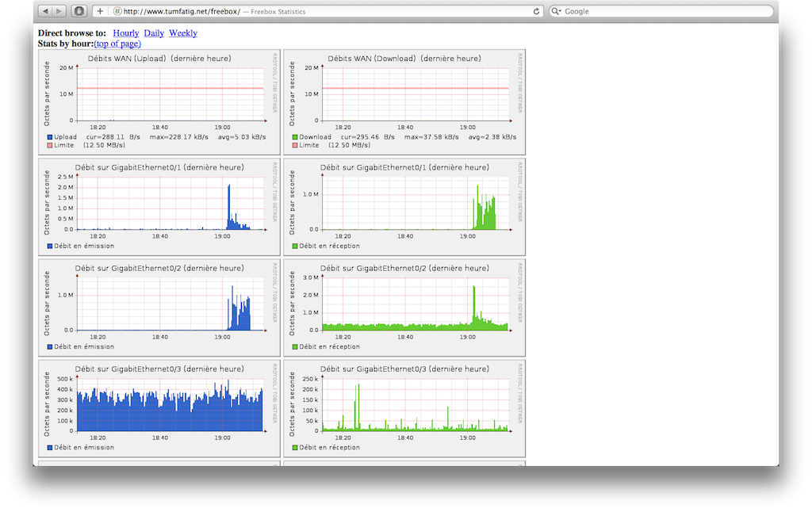This screenshot has width=812, height=512.
Task: Click GigabitEthernet0/1 émission graph
Action: [159, 207]
